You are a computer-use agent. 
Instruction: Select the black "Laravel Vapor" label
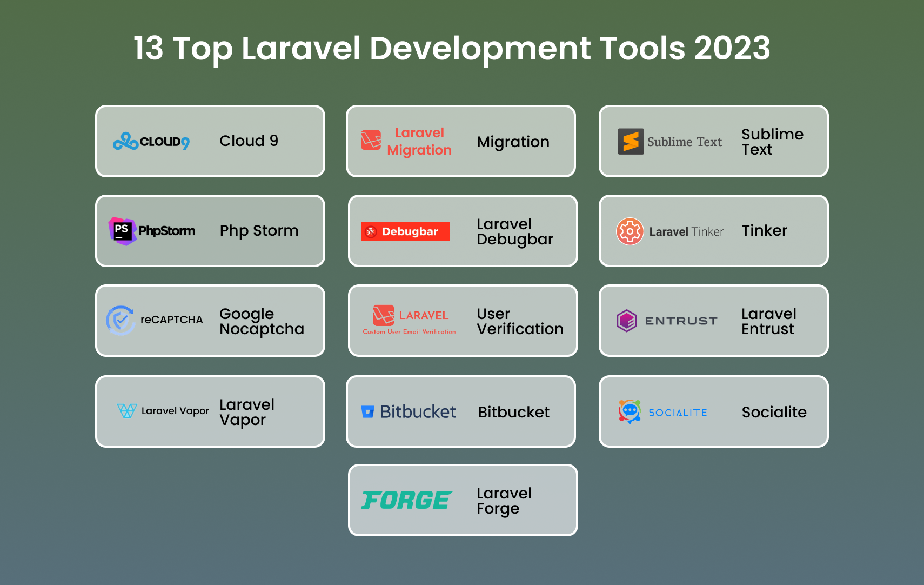click(x=246, y=413)
